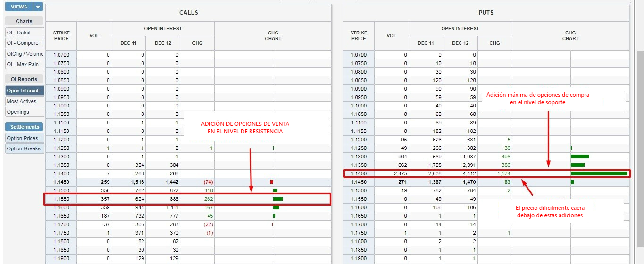Image resolution: width=644 pixels, height=264 pixels.
Task: Click the Charts section header
Action: [x=24, y=21]
